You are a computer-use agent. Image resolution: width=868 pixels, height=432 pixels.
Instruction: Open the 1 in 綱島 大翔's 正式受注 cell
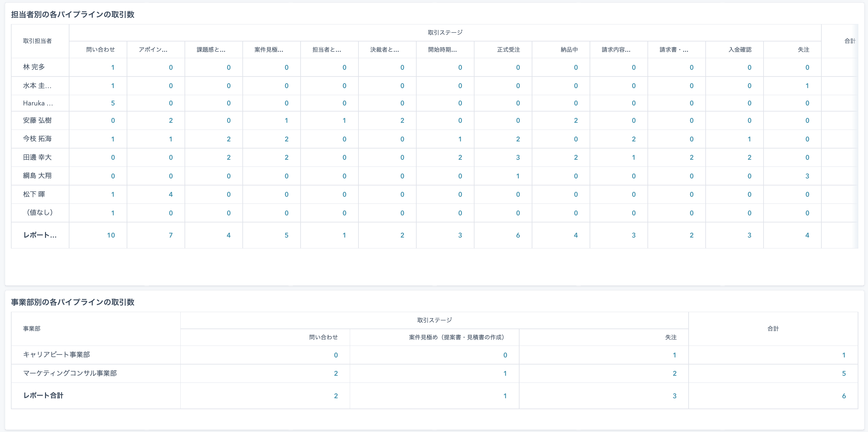click(518, 176)
